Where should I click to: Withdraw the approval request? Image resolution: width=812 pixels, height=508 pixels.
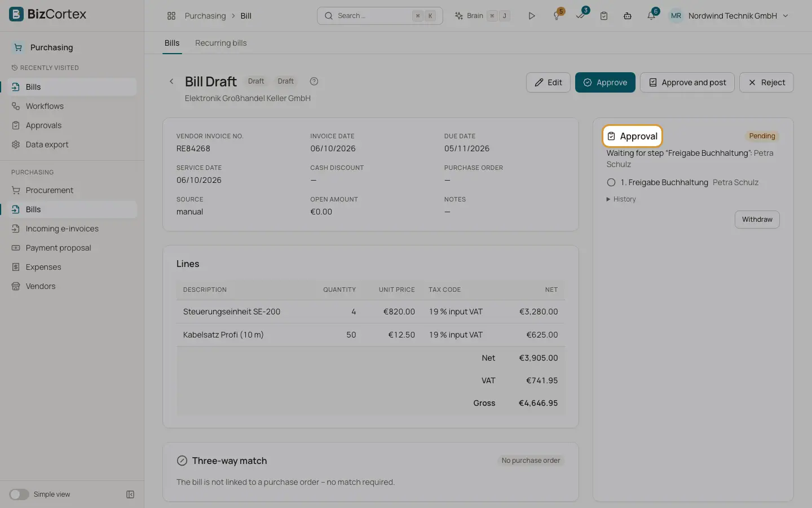pos(757,220)
